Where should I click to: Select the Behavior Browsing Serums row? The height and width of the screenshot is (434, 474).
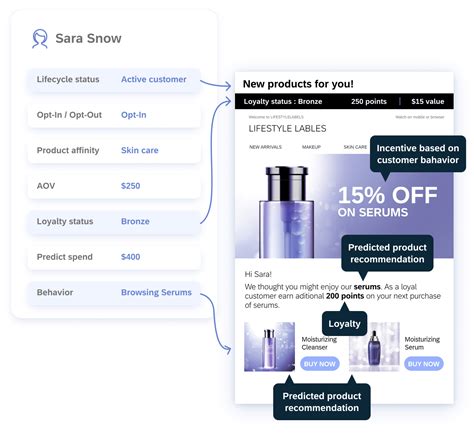[114, 293]
